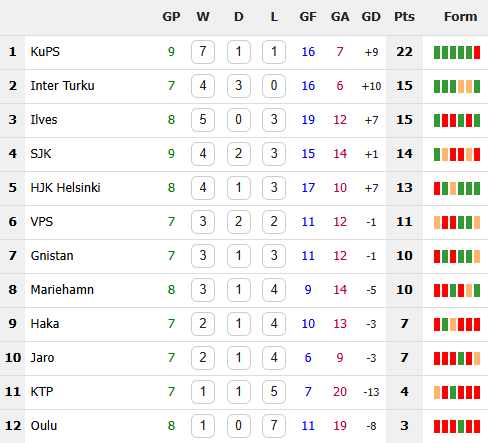Click Inter Turku draws box showing 3

(238, 86)
